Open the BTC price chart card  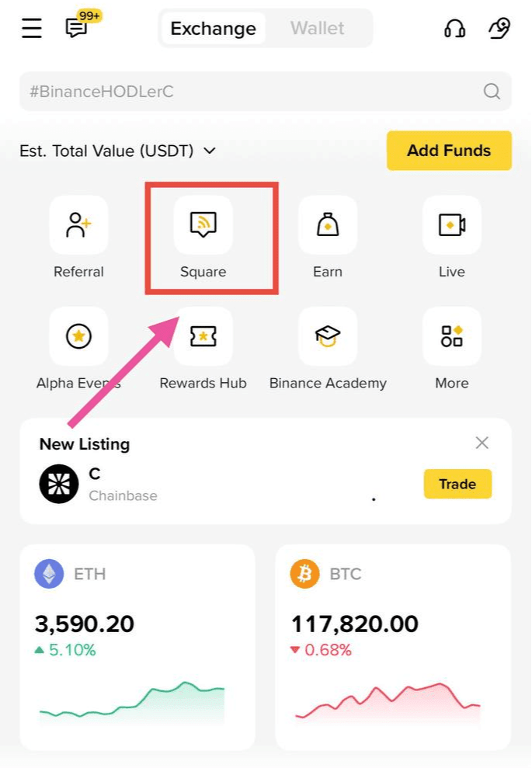(x=393, y=647)
